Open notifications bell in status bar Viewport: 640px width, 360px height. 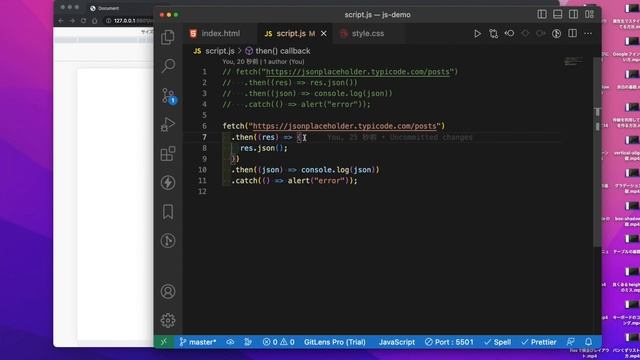[x=588, y=342]
